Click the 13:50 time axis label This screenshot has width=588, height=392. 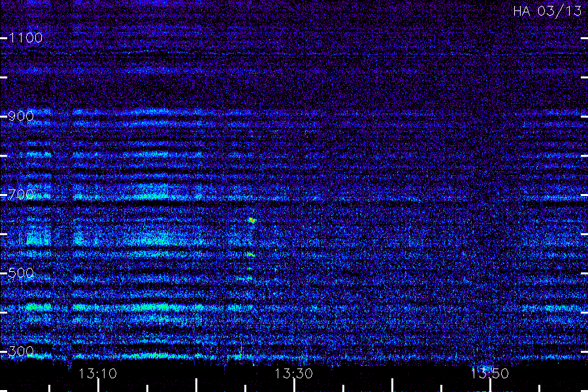click(x=490, y=374)
